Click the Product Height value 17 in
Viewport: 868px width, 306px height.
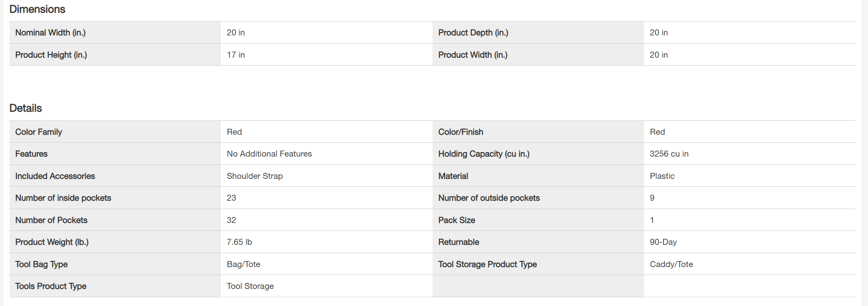coord(236,55)
